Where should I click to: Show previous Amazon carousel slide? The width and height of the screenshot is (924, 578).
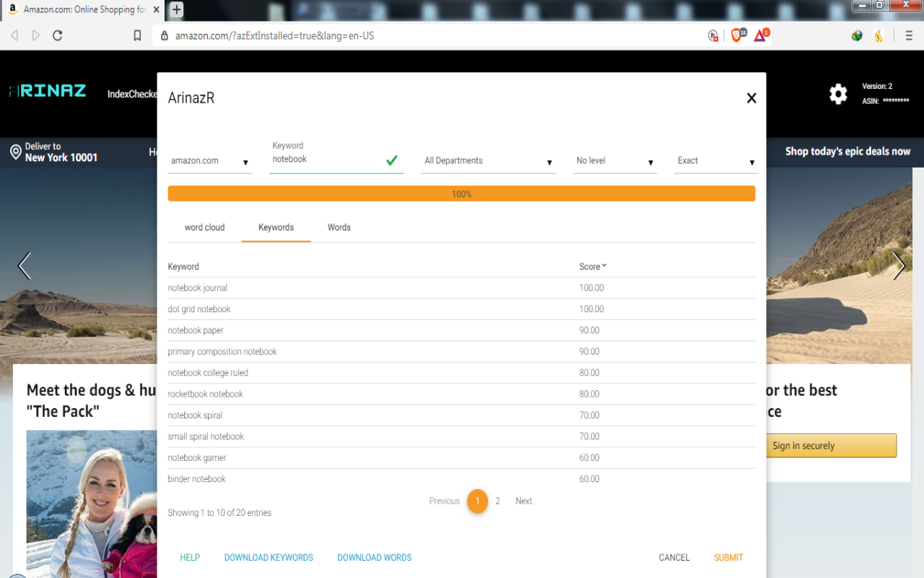[x=25, y=266]
